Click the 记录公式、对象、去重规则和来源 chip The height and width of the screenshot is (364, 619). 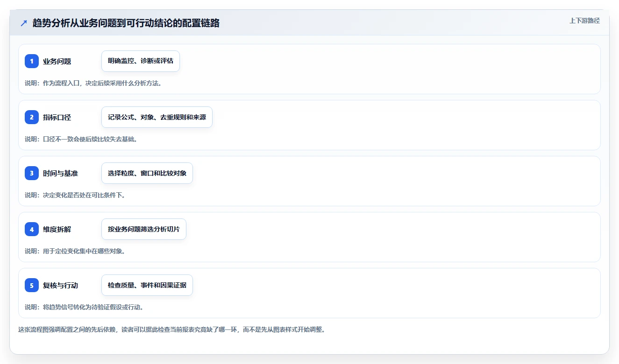click(x=157, y=117)
